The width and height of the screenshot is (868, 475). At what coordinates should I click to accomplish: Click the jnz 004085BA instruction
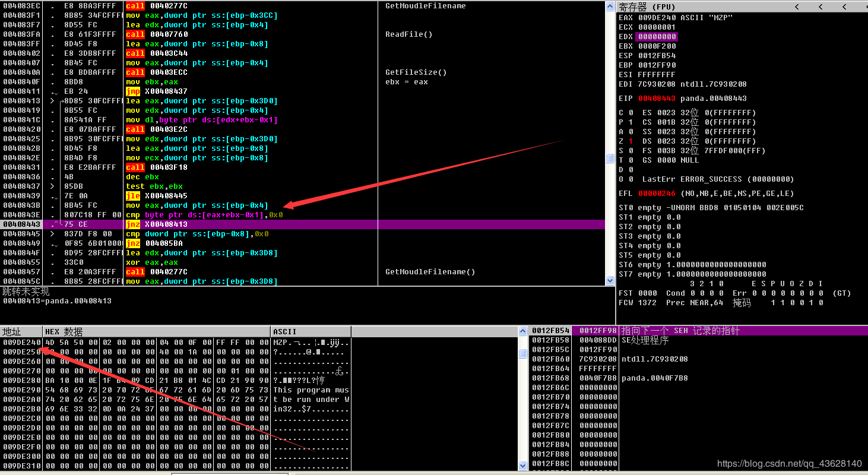(154, 243)
